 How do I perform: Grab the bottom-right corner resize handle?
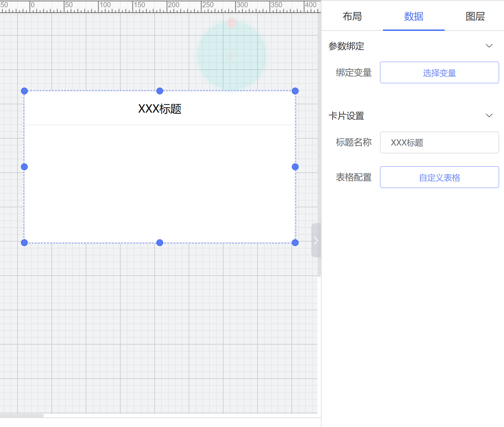(x=295, y=243)
